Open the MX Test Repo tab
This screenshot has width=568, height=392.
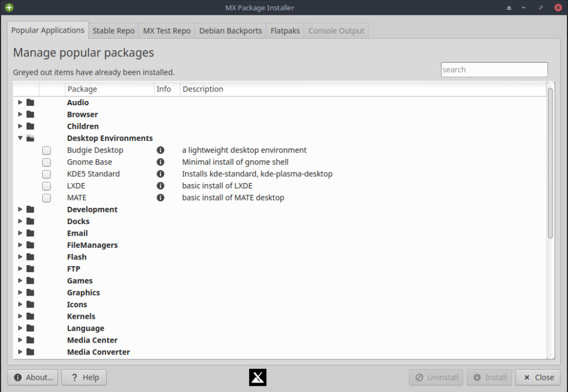[x=166, y=30]
